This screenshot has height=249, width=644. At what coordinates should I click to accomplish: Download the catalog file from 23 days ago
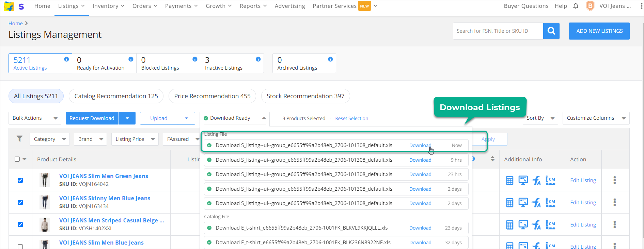(x=420, y=228)
